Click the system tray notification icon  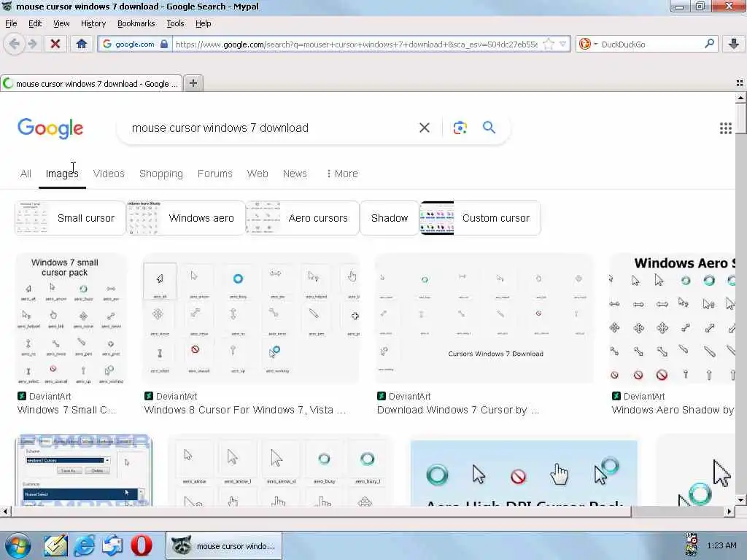pos(692,545)
